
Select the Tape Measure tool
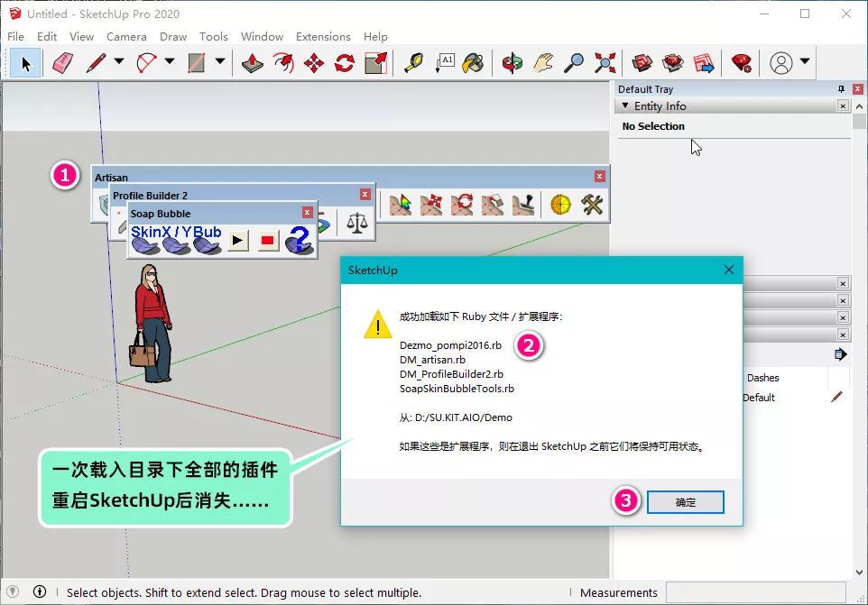[x=413, y=62]
